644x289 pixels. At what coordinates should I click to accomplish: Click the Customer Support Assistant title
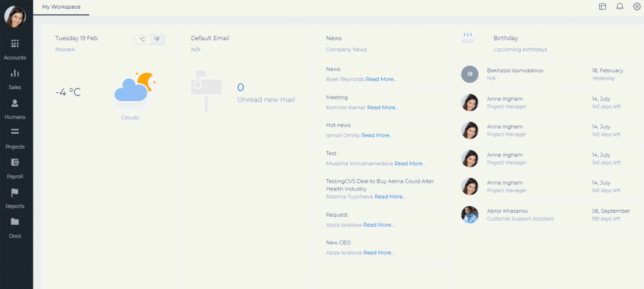click(x=520, y=219)
